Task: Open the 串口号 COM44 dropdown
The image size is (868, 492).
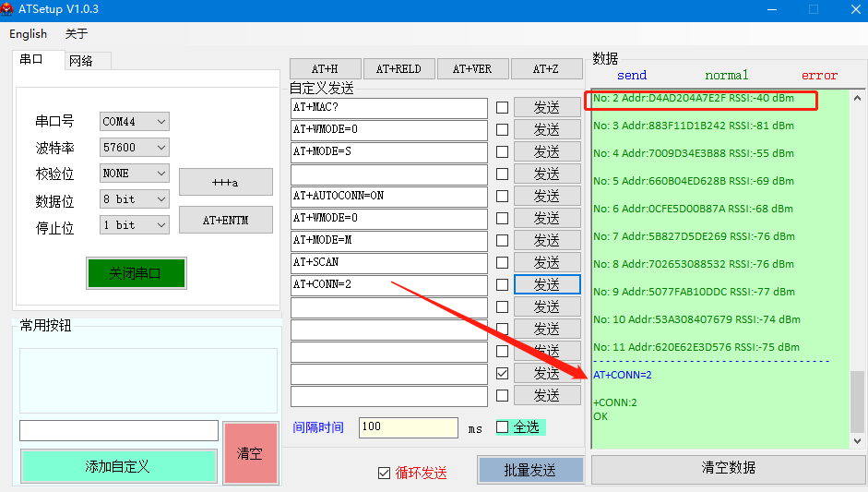Action: [x=135, y=122]
